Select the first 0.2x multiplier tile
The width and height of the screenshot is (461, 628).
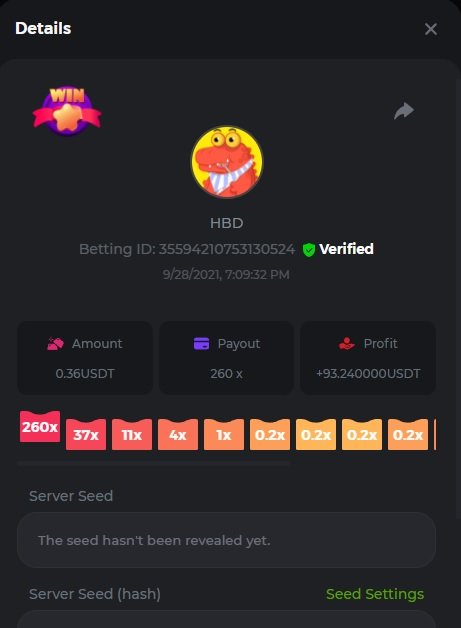point(270,435)
